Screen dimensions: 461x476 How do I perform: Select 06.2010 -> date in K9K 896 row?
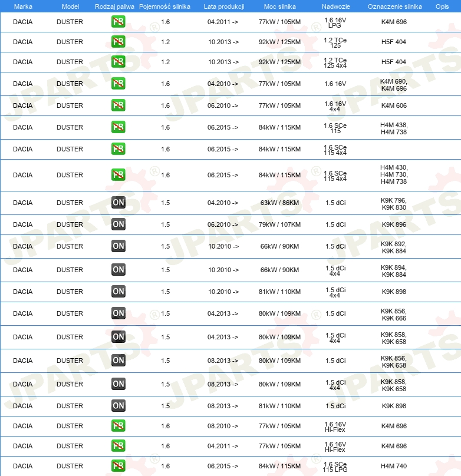(x=223, y=224)
